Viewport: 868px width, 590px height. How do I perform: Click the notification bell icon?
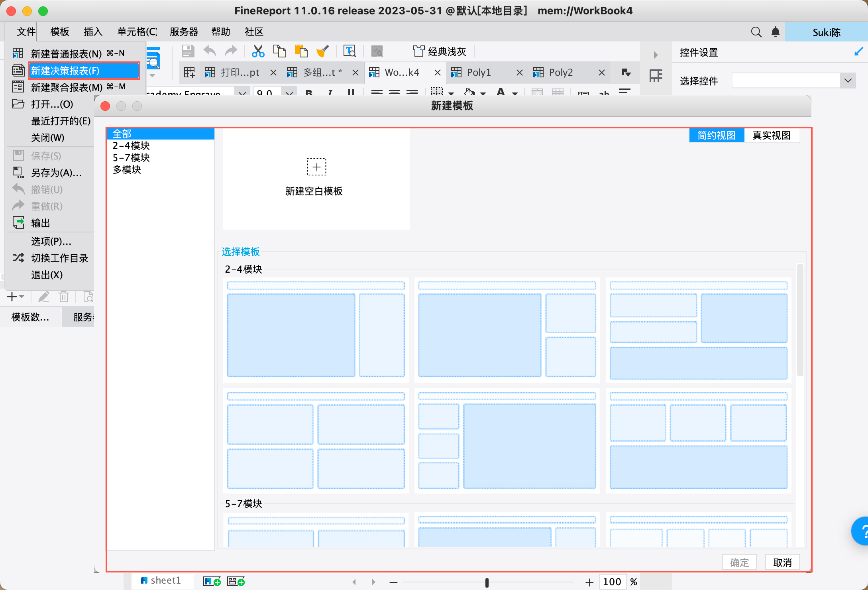coord(775,32)
